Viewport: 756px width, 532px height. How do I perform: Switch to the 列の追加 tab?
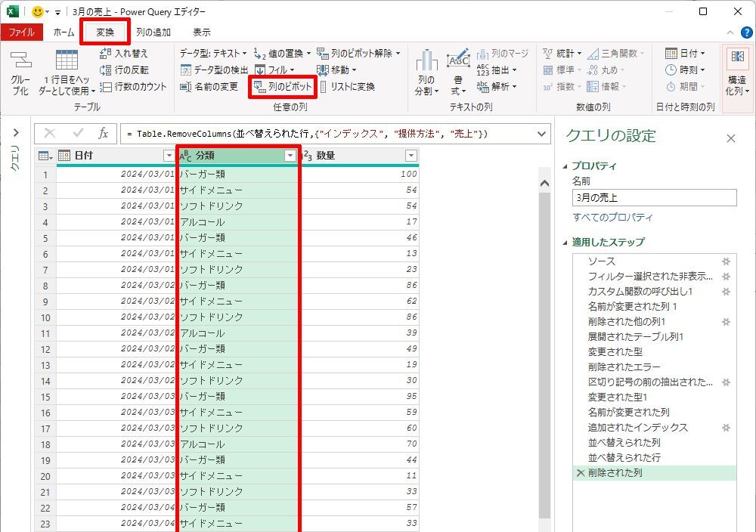point(153,32)
